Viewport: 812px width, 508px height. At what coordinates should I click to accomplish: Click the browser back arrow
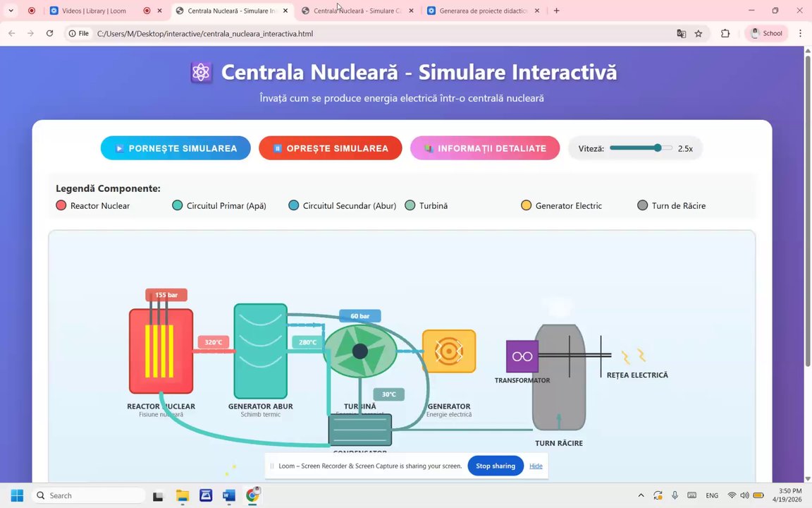pos(11,33)
